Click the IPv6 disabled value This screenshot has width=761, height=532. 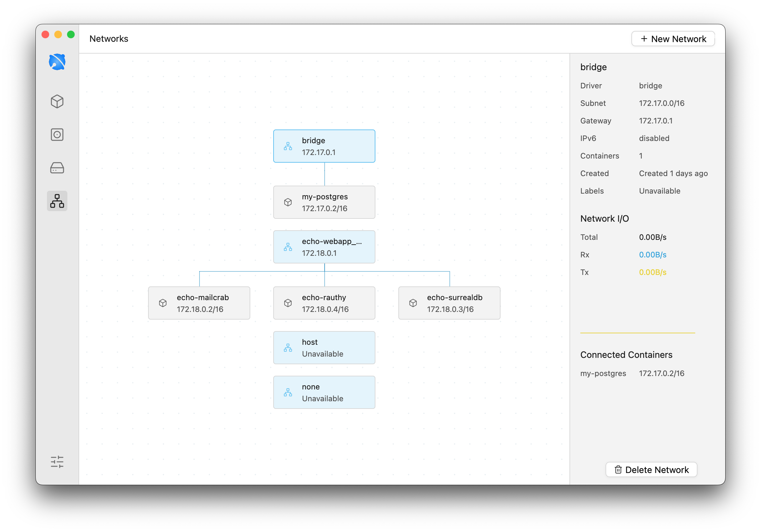[x=654, y=138]
